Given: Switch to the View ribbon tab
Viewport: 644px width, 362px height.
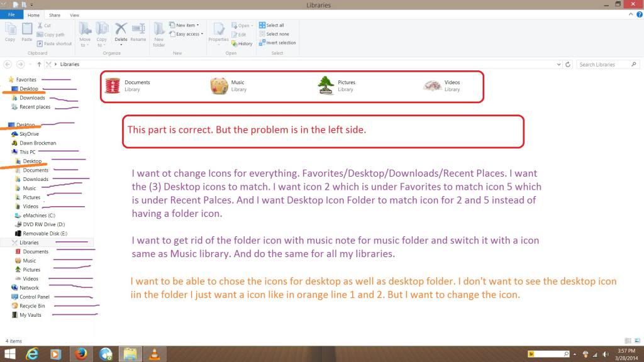Looking at the screenshot, I should (74, 14).
